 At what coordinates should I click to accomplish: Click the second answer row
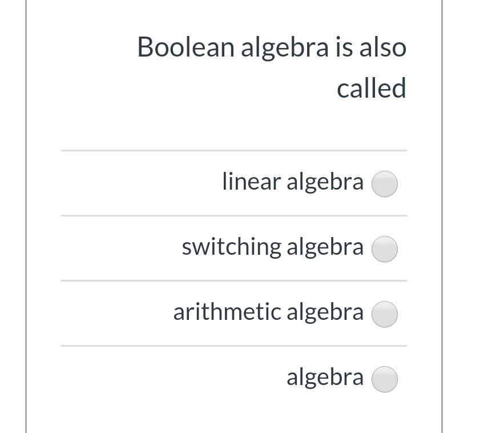click(x=234, y=248)
